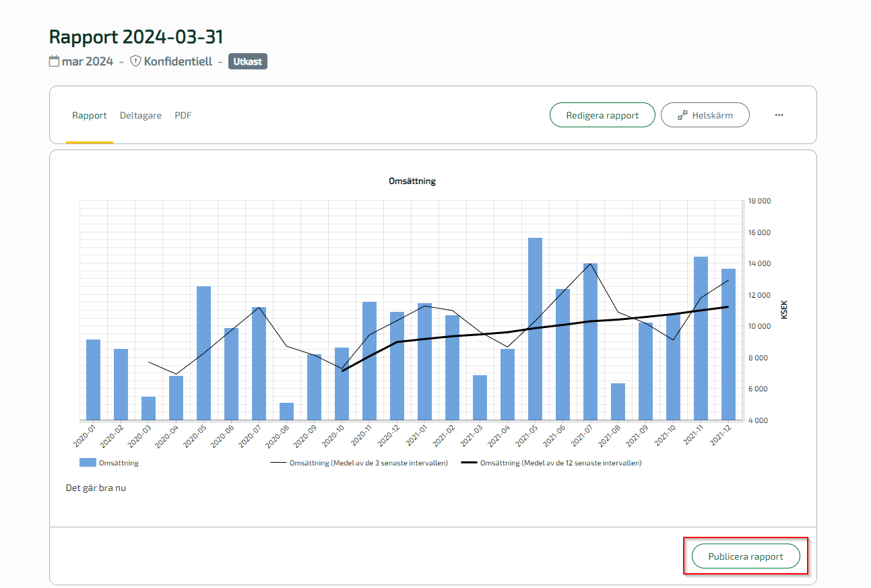
Task: Click the Utkast status badge
Action: tap(248, 61)
